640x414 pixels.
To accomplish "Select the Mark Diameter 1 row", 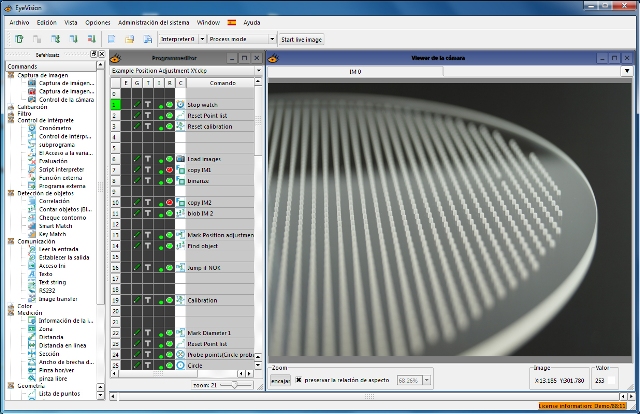I will [x=220, y=333].
